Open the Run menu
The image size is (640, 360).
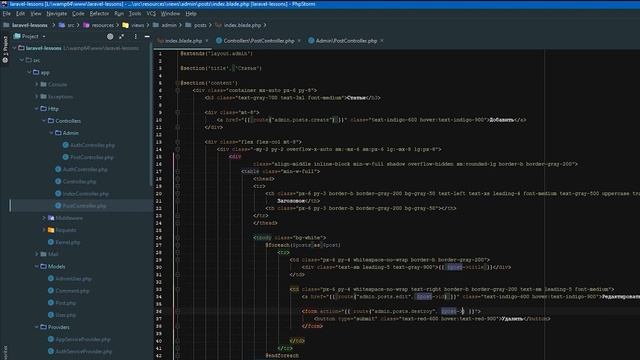tap(119, 13)
